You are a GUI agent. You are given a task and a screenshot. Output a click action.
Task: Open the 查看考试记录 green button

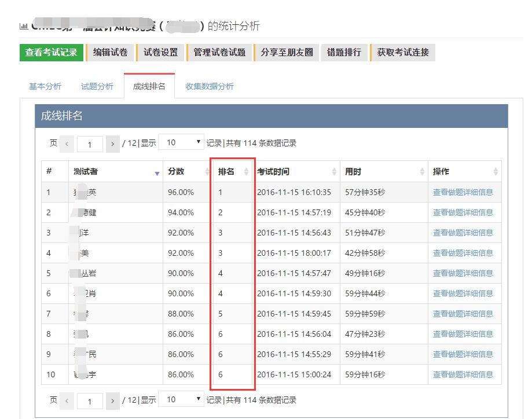click(52, 53)
